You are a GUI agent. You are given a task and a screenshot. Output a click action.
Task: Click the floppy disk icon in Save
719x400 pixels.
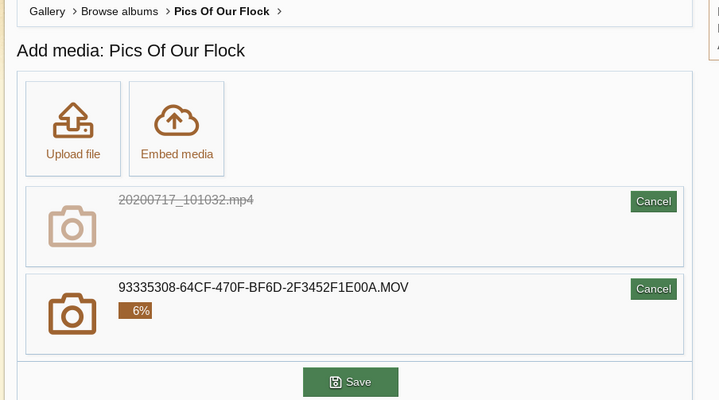(x=336, y=382)
